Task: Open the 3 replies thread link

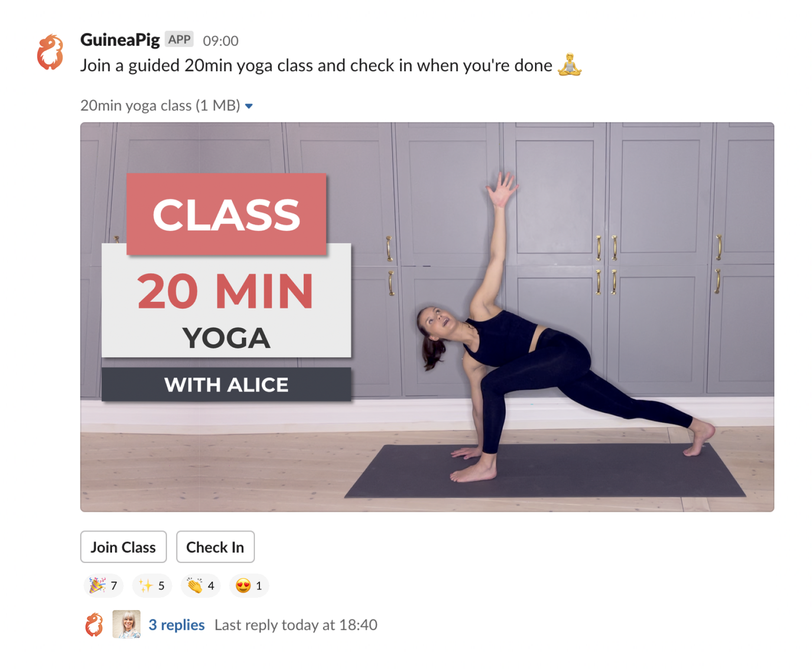Action: point(176,625)
